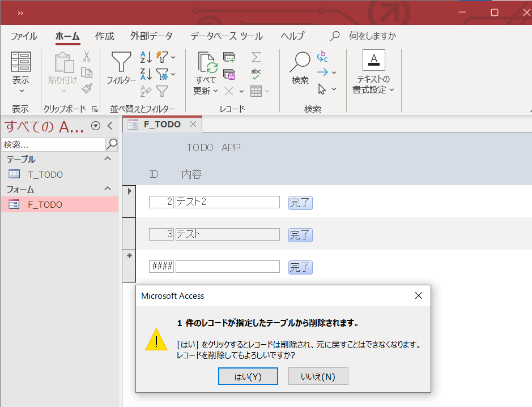
Task: Click the Format Painter brush icon
Action: [x=87, y=88]
